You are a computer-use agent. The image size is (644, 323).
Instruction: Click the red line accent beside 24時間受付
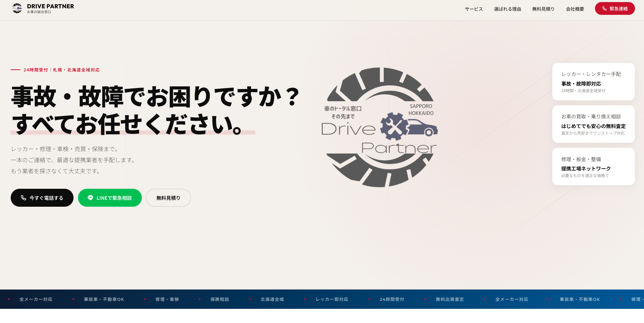click(15, 70)
